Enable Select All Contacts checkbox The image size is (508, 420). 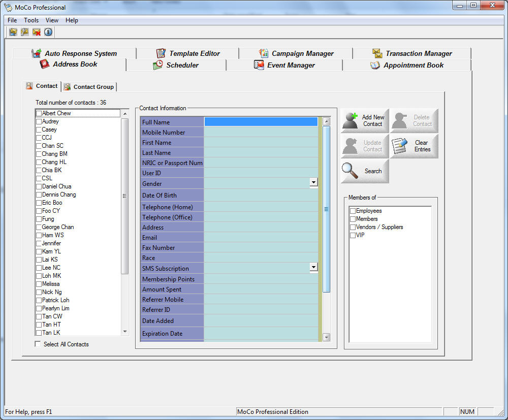pyautogui.click(x=38, y=344)
